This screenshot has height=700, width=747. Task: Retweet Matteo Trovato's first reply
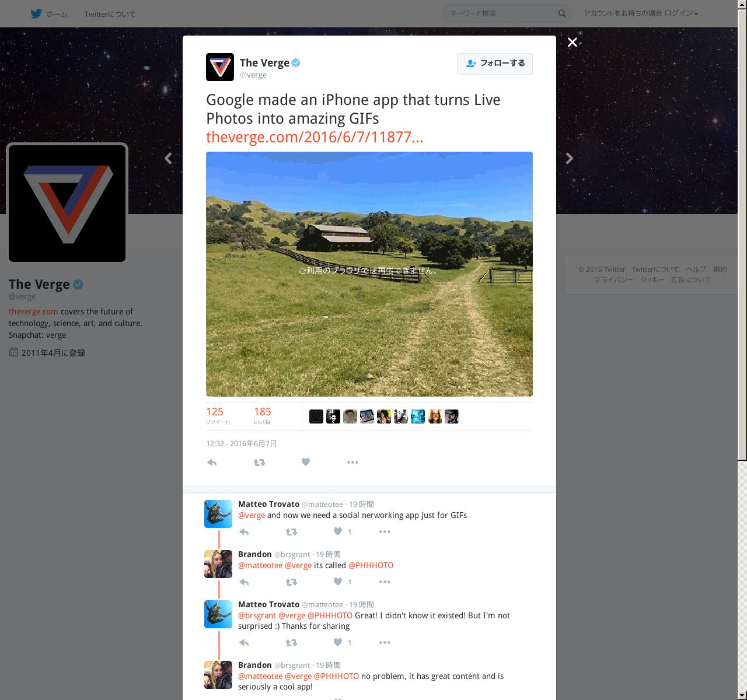click(x=291, y=532)
